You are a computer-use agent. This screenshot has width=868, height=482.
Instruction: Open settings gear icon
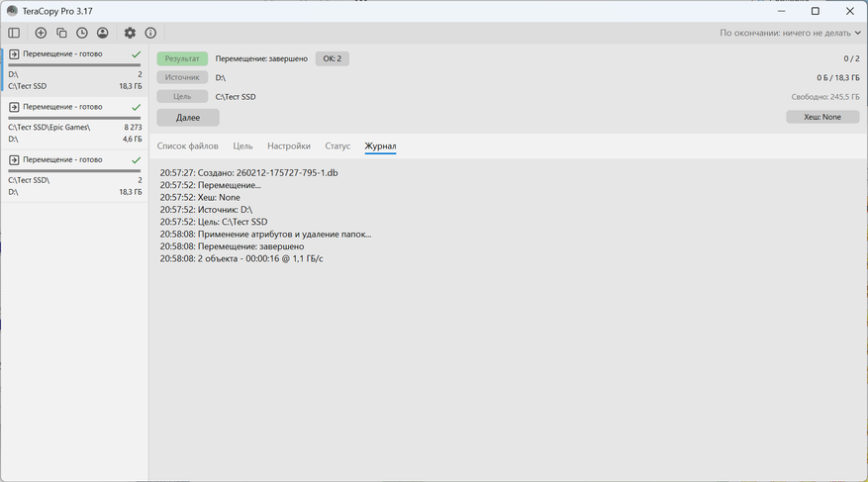click(130, 33)
